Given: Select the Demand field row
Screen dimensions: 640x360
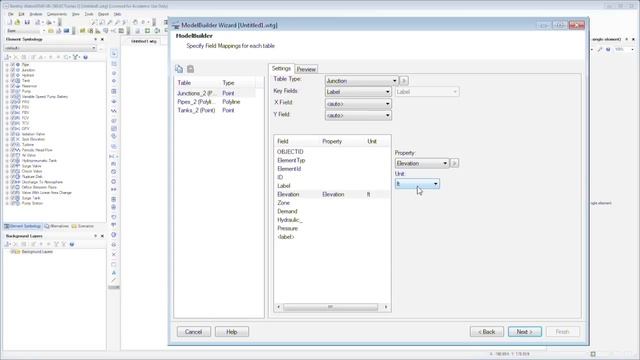Looking at the screenshot, I should [332, 211].
